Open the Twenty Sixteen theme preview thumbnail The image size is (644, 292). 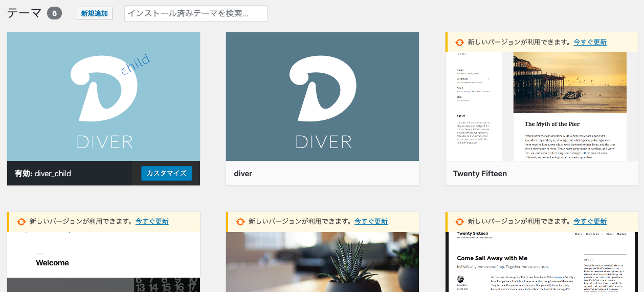[x=541, y=261]
